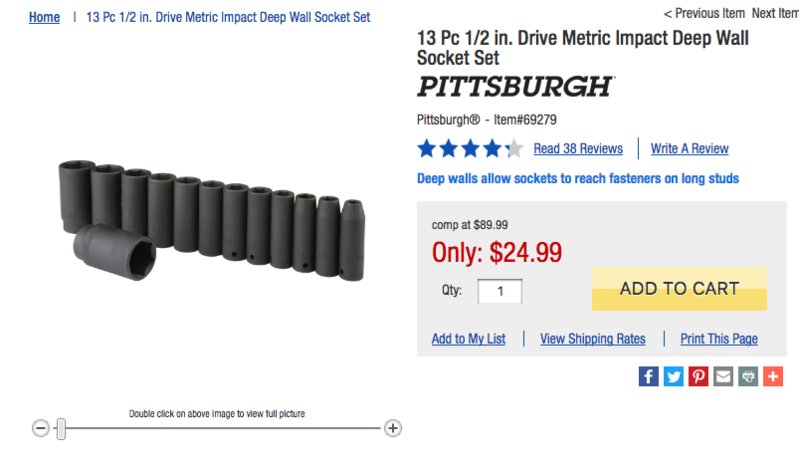The image size is (799, 470).
Task: Share product on Twitter
Action: 673,377
